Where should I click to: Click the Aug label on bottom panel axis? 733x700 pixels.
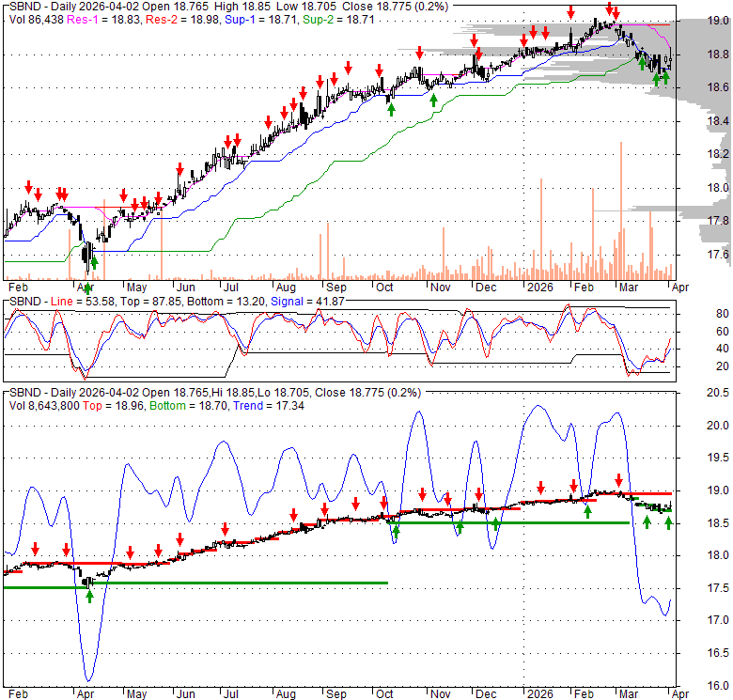pyautogui.click(x=285, y=695)
